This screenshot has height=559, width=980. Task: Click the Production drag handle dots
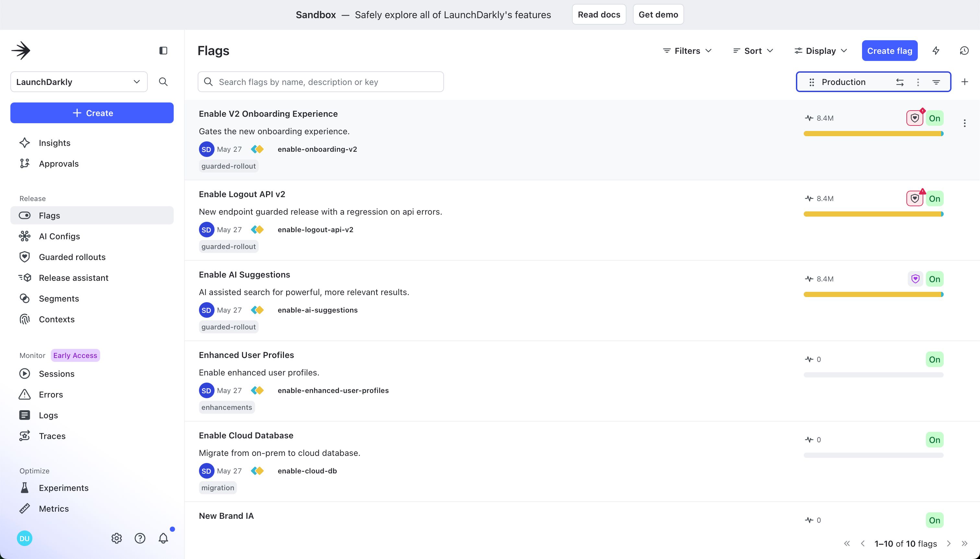811,82
